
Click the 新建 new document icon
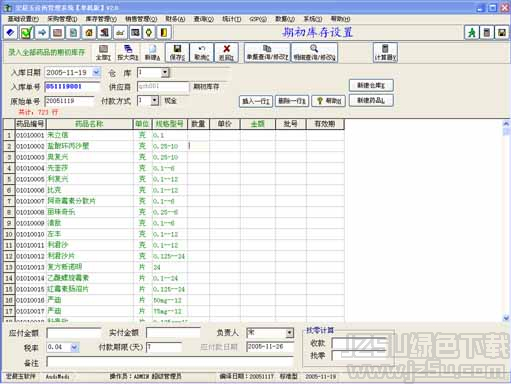tap(152, 52)
